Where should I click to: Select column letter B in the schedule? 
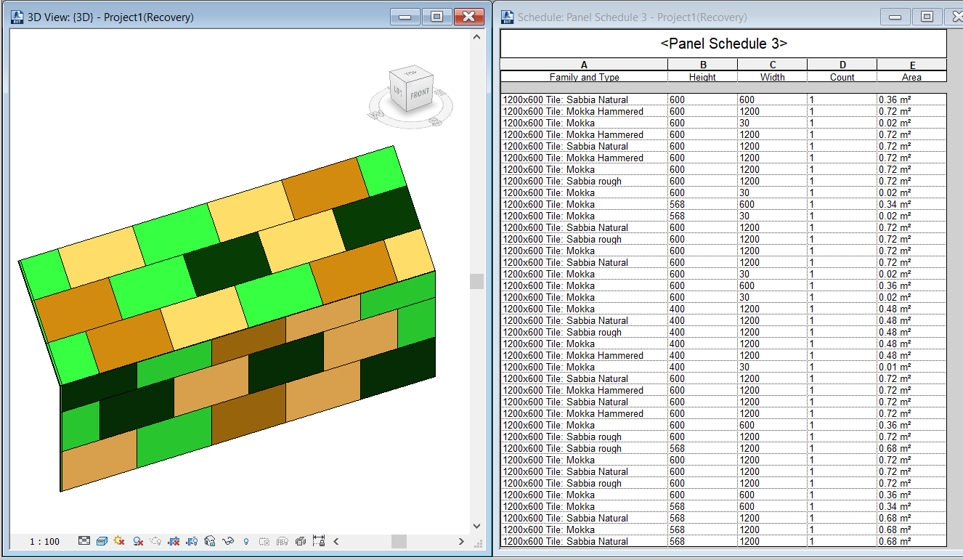point(702,65)
